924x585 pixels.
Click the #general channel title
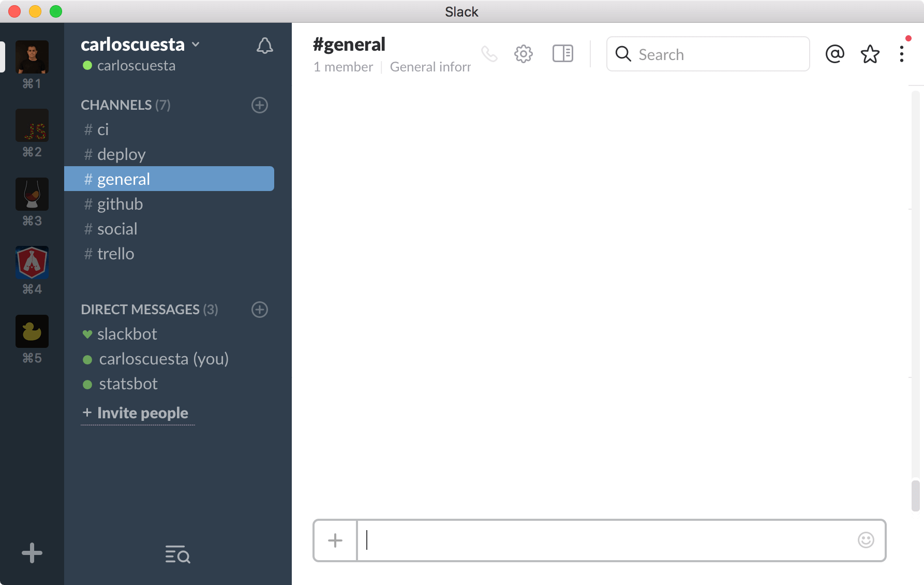pyautogui.click(x=349, y=45)
